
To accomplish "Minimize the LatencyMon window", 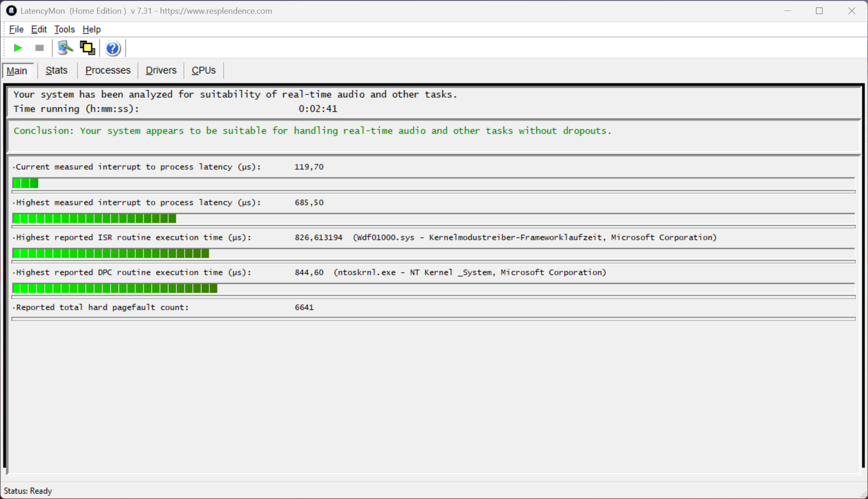I will [788, 11].
